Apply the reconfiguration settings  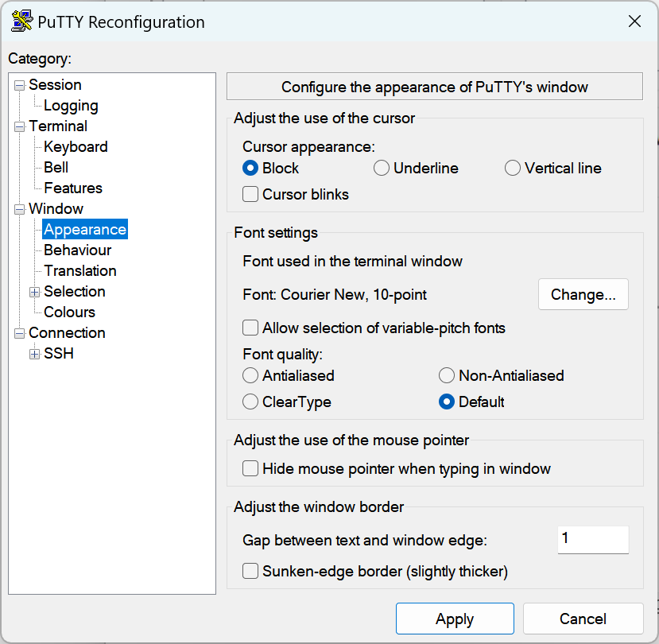[x=454, y=619]
